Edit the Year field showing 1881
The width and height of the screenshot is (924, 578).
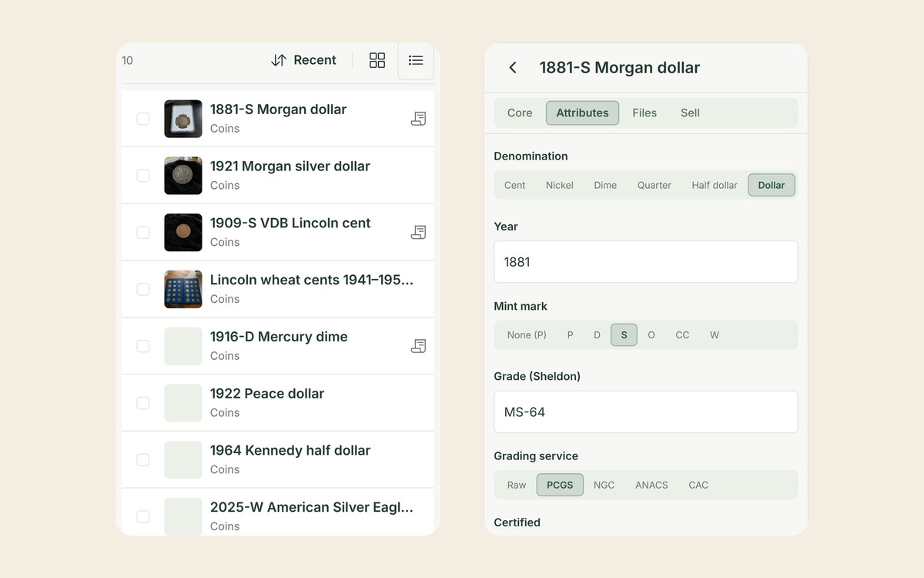646,262
